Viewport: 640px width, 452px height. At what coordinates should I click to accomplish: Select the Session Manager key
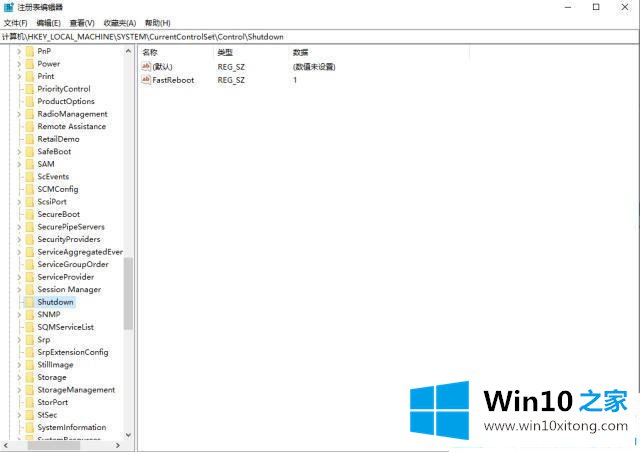(x=69, y=289)
